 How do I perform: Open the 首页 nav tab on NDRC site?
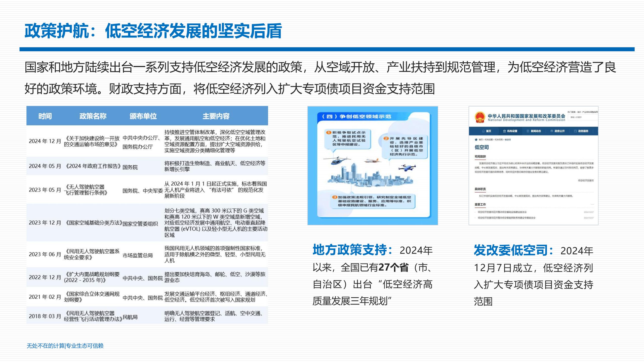click(487, 131)
